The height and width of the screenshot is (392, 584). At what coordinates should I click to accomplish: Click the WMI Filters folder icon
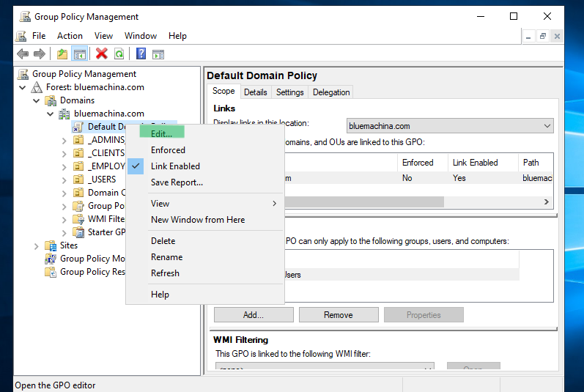pos(78,219)
